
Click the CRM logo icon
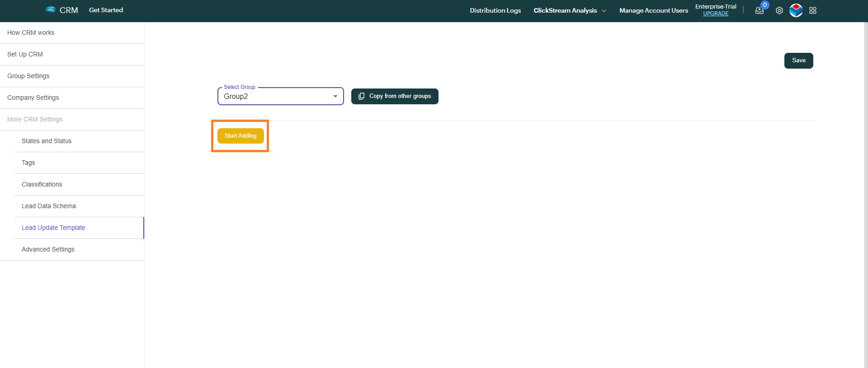(x=50, y=9)
